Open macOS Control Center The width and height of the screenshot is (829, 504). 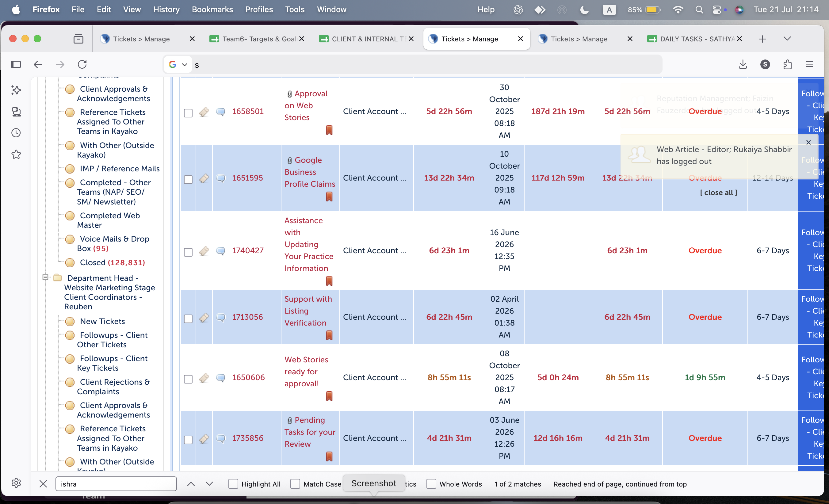tap(716, 10)
